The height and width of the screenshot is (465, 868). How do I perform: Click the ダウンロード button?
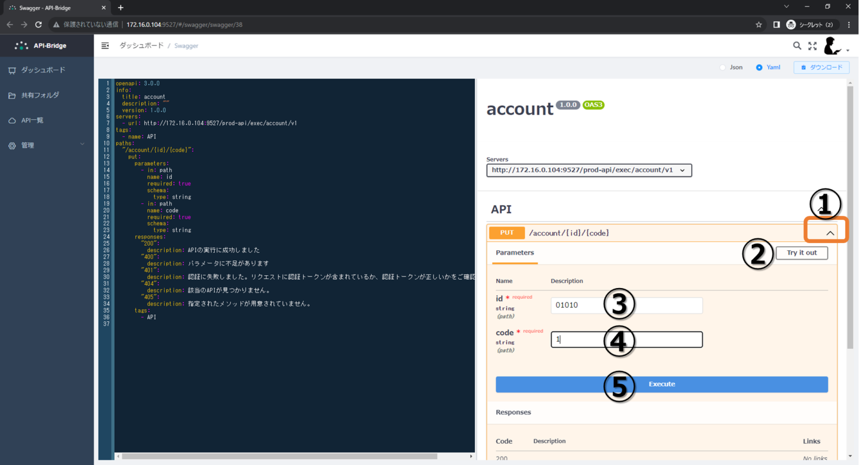(x=821, y=67)
